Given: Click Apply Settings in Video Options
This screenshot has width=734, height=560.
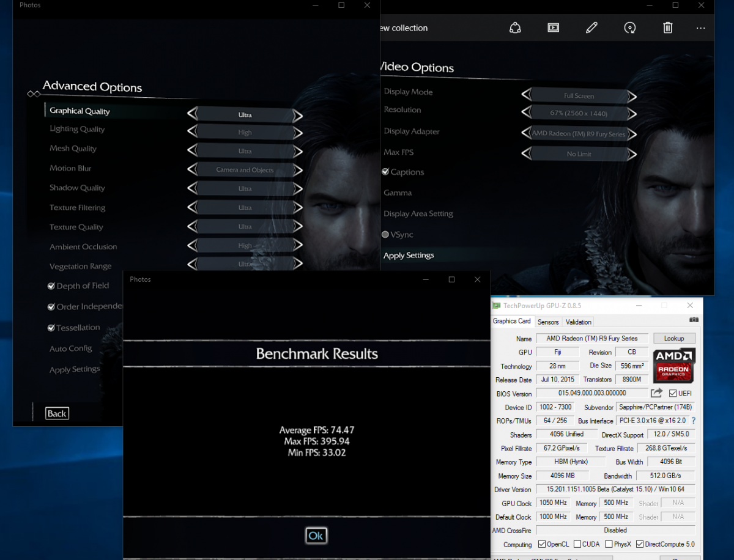Looking at the screenshot, I should (x=409, y=256).
